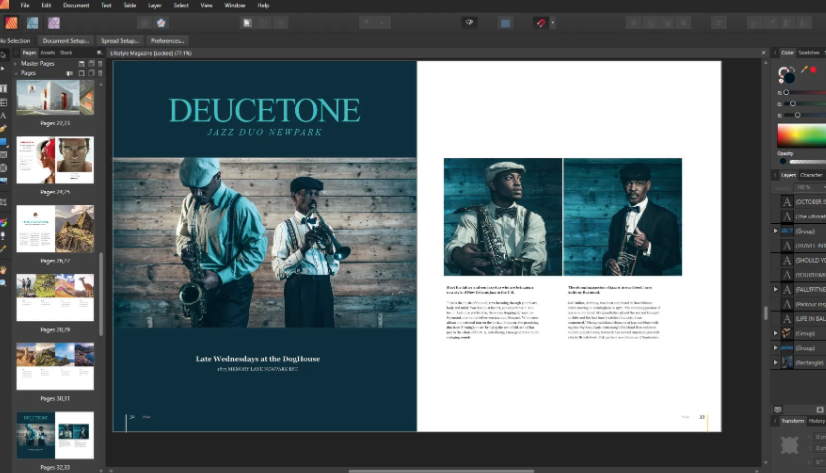Pick the color picker eyedropper icon
This screenshot has height=473, width=826.
[x=803, y=70]
